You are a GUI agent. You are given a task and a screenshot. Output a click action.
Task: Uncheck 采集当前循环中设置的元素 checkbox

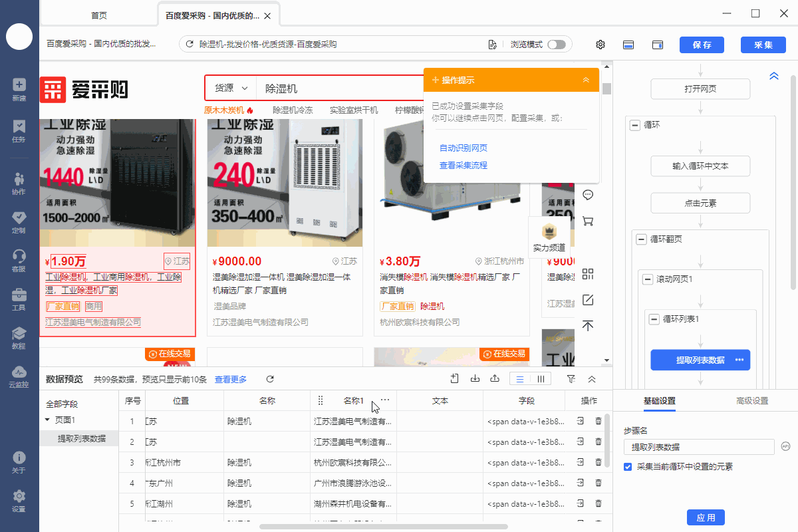click(x=628, y=467)
